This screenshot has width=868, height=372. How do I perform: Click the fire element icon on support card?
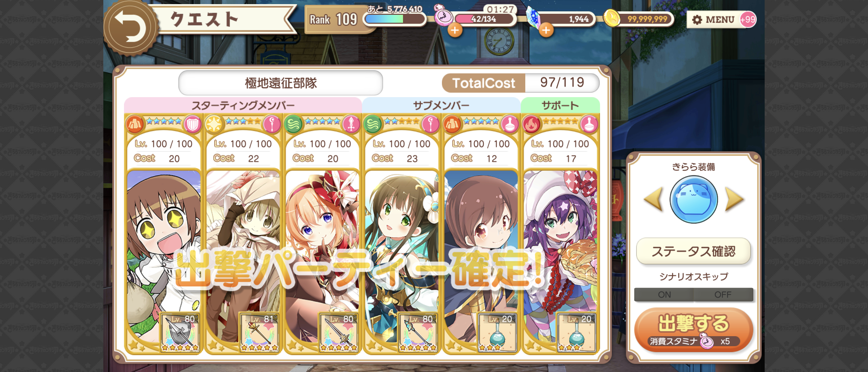click(x=531, y=124)
